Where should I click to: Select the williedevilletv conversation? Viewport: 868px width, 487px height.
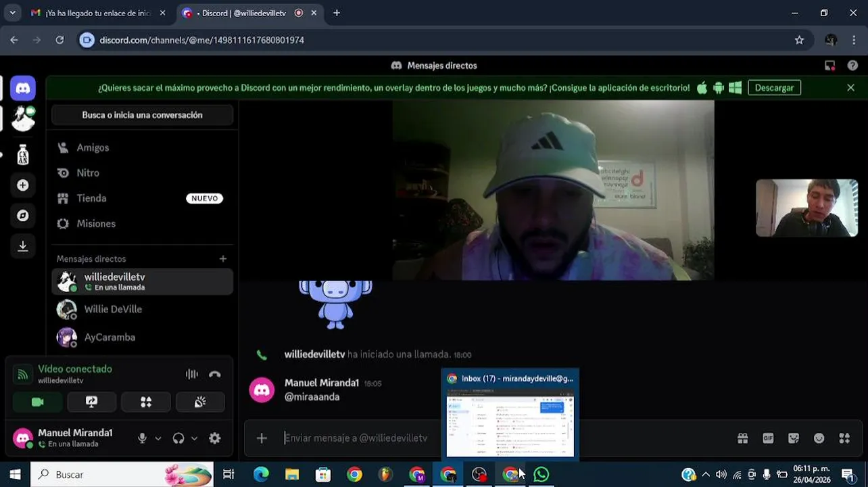pyautogui.click(x=142, y=281)
